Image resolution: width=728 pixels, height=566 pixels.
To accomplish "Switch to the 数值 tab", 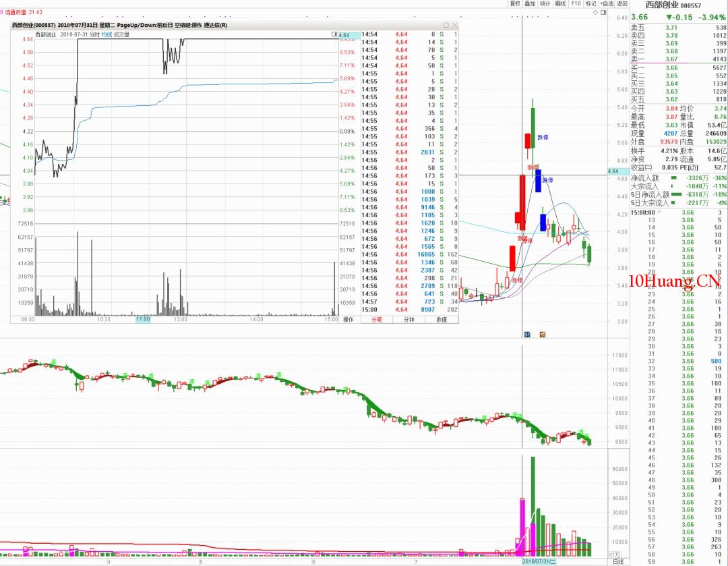I will click(x=442, y=320).
